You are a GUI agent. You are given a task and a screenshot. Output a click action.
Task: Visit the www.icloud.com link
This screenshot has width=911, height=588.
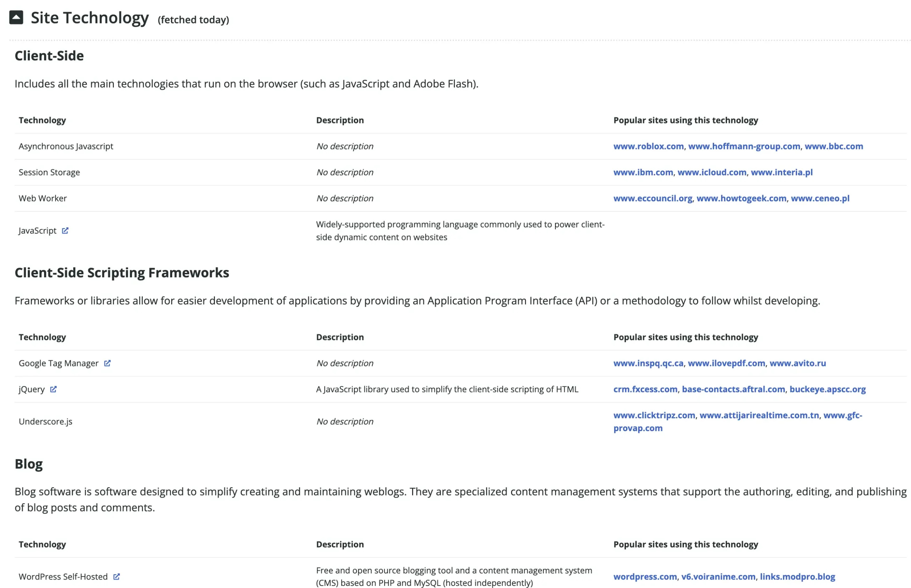coord(712,172)
